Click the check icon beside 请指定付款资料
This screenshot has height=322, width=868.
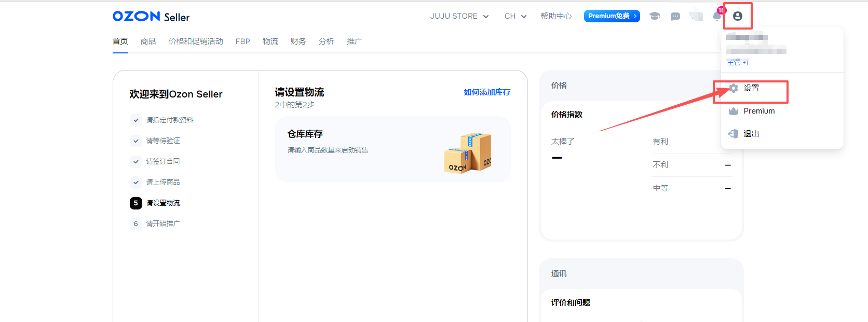[135, 120]
